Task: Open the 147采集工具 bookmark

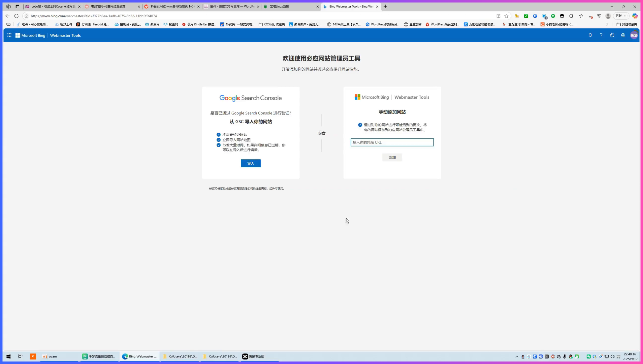Action: (344, 24)
